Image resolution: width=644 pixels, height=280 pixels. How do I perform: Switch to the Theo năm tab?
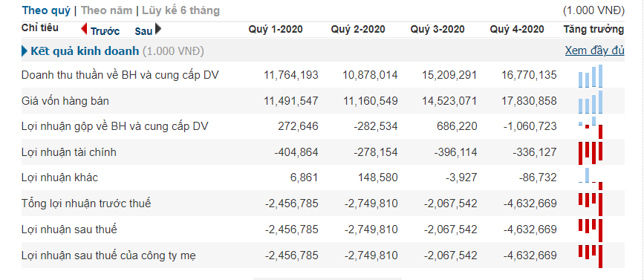(107, 10)
